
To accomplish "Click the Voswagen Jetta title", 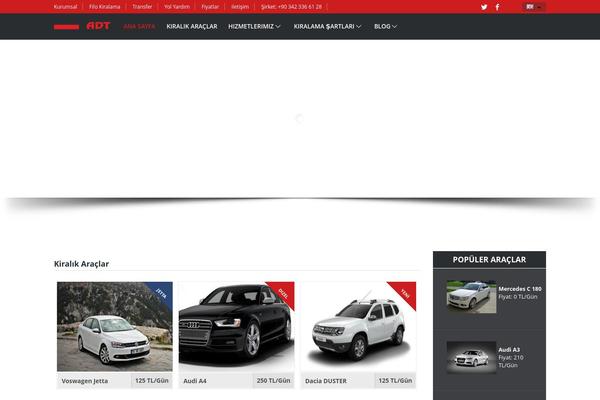I will tap(85, 381).
